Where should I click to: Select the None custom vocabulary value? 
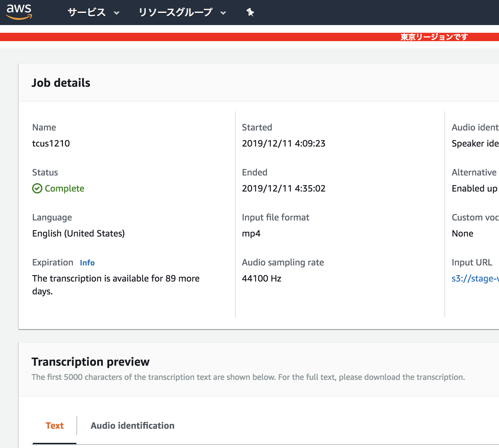[462, 233]
